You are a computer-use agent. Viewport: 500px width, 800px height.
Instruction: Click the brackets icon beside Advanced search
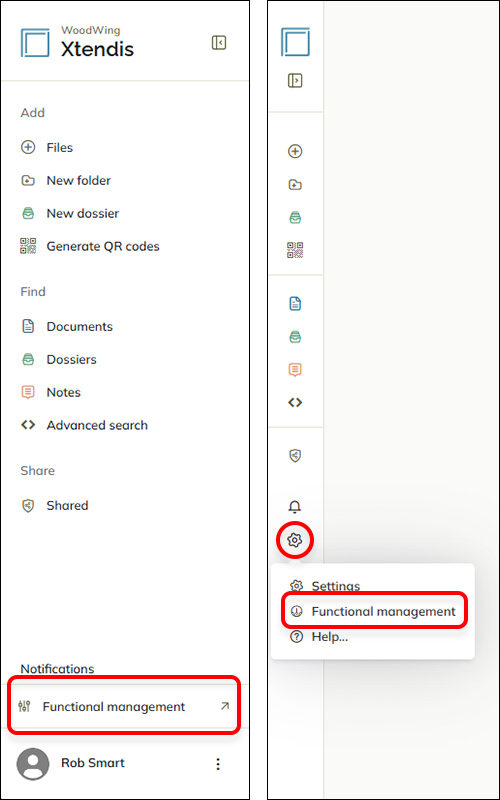pos(28,424)
